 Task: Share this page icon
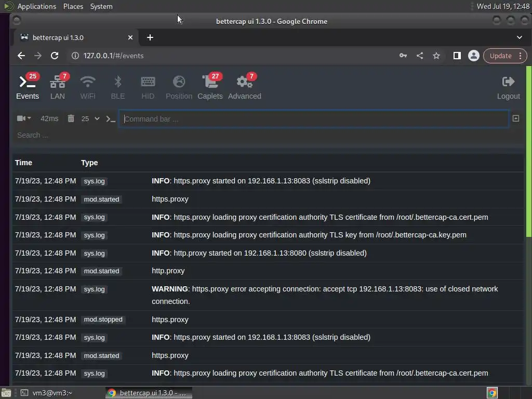[420, 56]
